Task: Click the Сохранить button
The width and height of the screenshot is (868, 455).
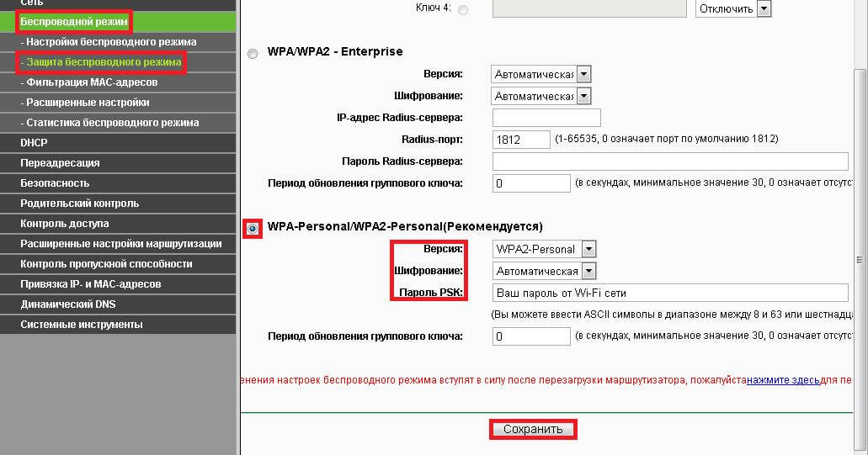Action: [533, 429]
